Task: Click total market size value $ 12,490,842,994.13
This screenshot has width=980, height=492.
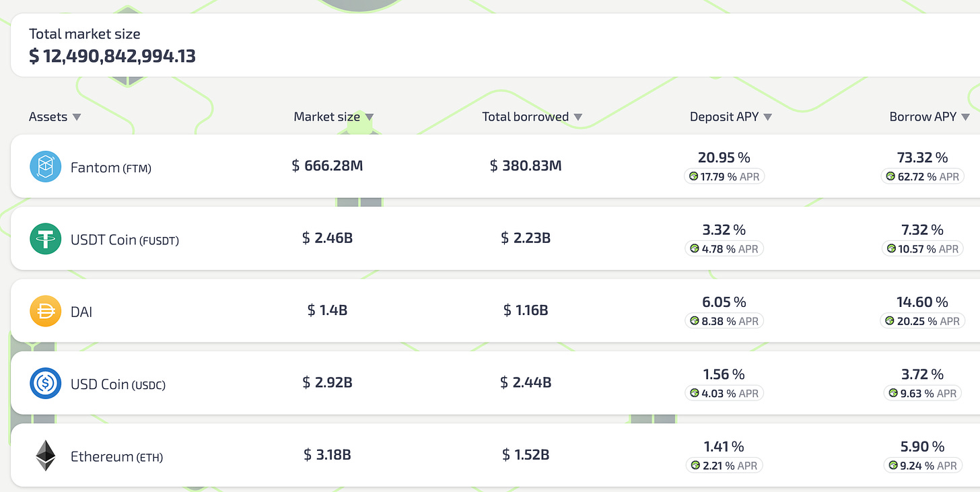Action: click(112, 55)
